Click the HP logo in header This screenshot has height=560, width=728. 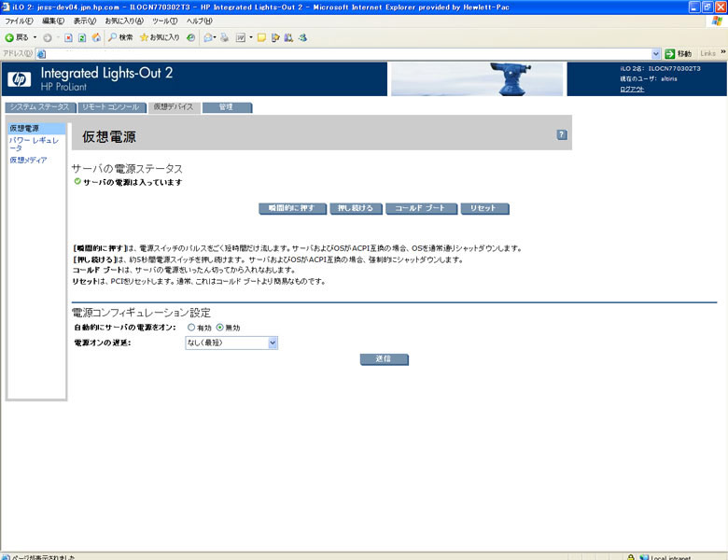coord(20,79)
